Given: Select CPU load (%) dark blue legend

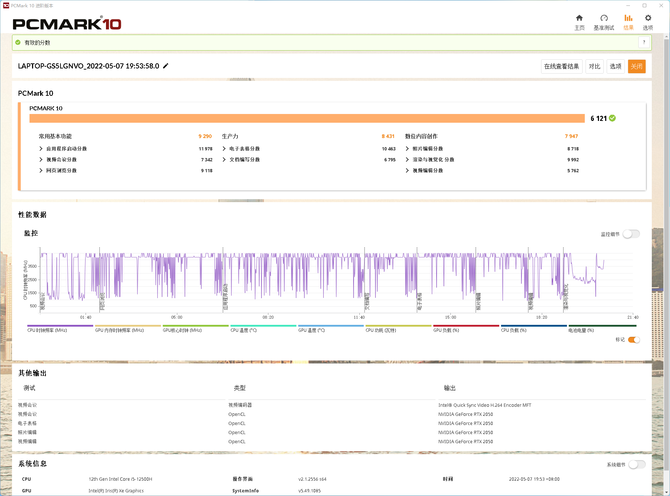Looking at the screenshot, I should pos(534,328).
